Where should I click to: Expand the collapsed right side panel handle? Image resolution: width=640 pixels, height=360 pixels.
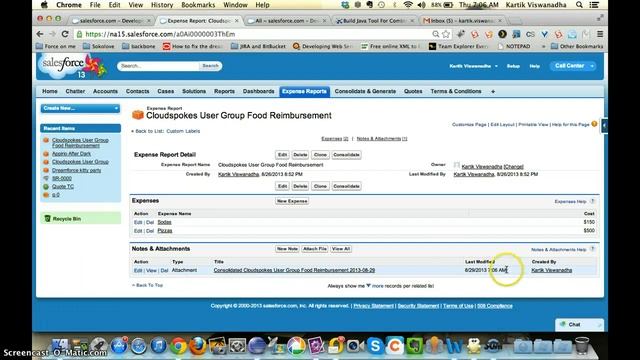click(604, 126)
